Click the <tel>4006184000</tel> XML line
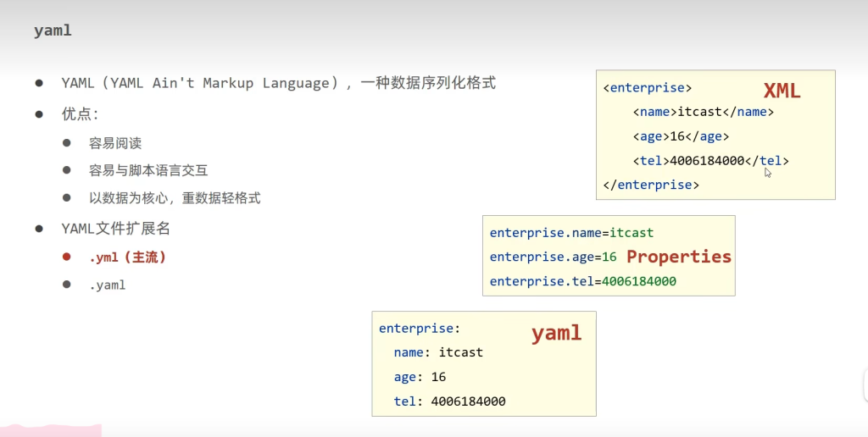 tap(710, 161)
